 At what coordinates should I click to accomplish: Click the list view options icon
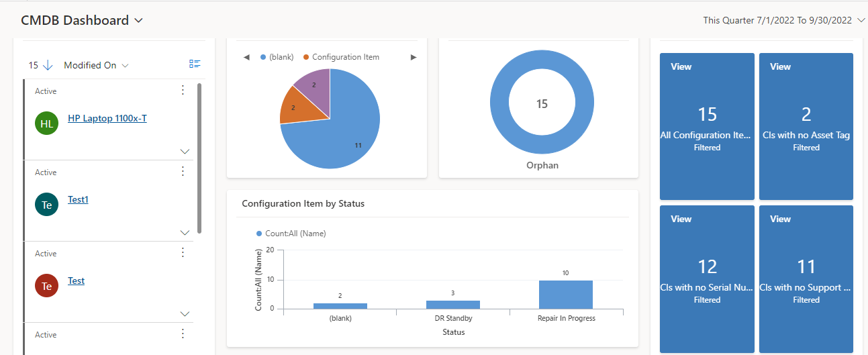(195, 64)
